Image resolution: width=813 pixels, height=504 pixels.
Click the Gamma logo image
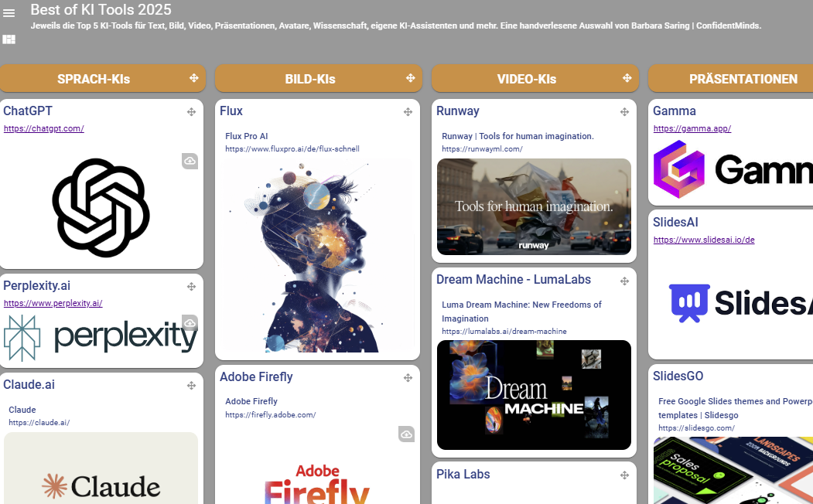733,169
